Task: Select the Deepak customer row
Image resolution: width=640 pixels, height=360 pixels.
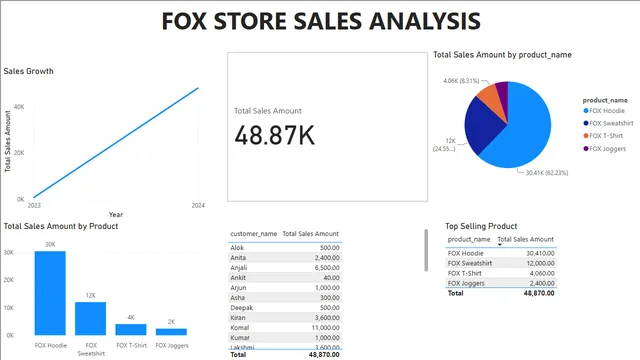Action: [x=285, y=308]
